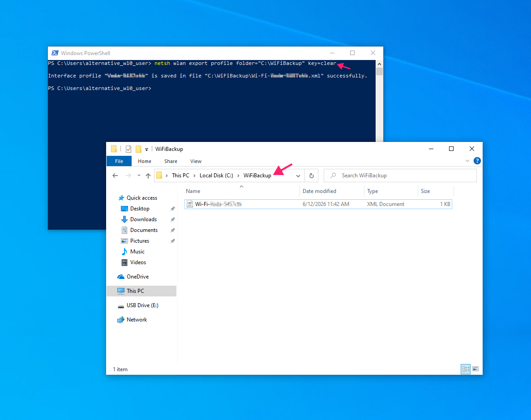Click the 1 KB size cell
Screen dimensions: 531x420
click(445, 204)
